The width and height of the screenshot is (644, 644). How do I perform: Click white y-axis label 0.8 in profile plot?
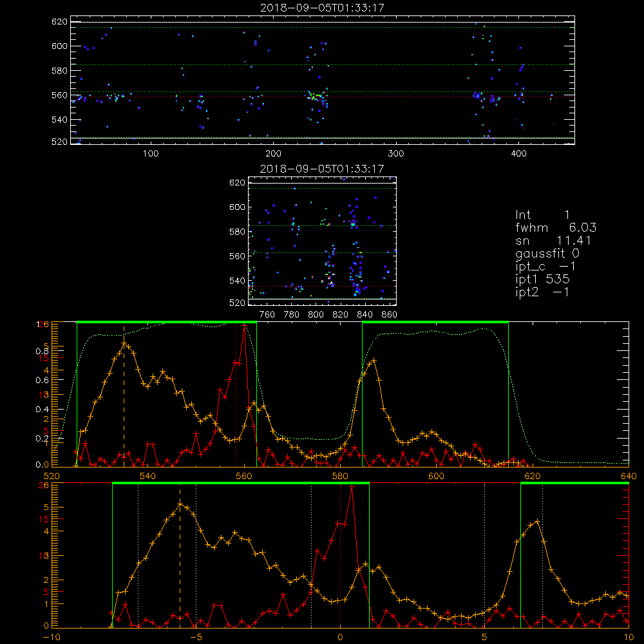[x=43, y=351]
